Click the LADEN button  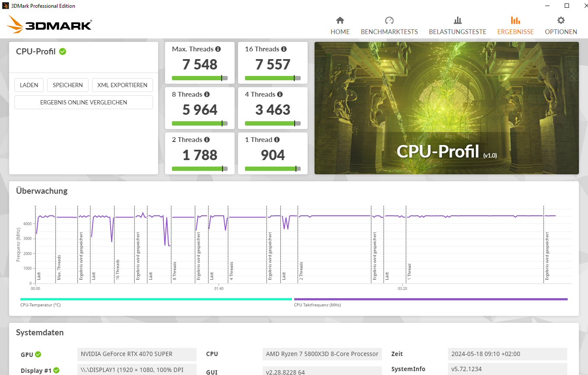pyautogui.click(x=29, y=85)
